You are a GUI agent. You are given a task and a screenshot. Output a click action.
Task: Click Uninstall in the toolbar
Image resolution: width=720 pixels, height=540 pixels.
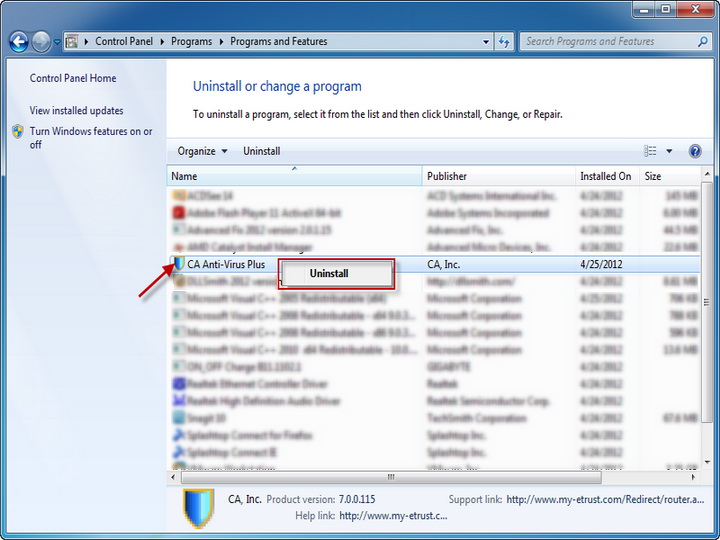click(x=262, y=151)
